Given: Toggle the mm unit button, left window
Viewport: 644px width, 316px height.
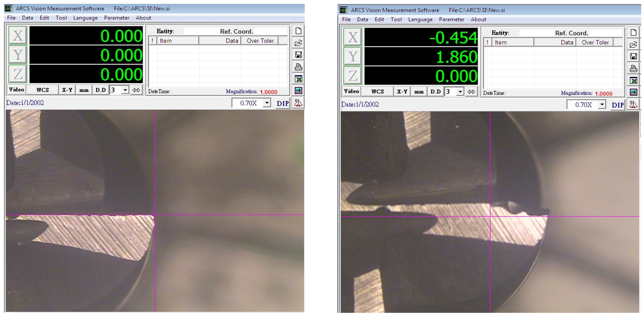Looking at the screenshot, I should pos(84,90).
